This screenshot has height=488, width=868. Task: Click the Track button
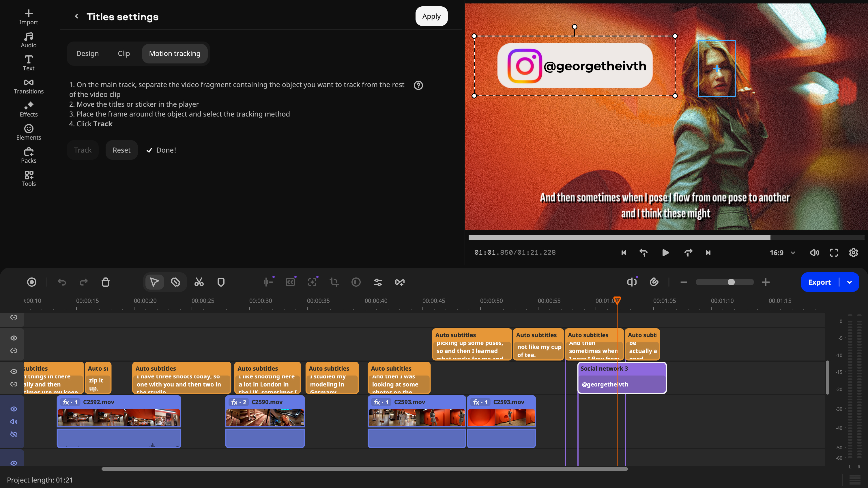pos(83,150)
